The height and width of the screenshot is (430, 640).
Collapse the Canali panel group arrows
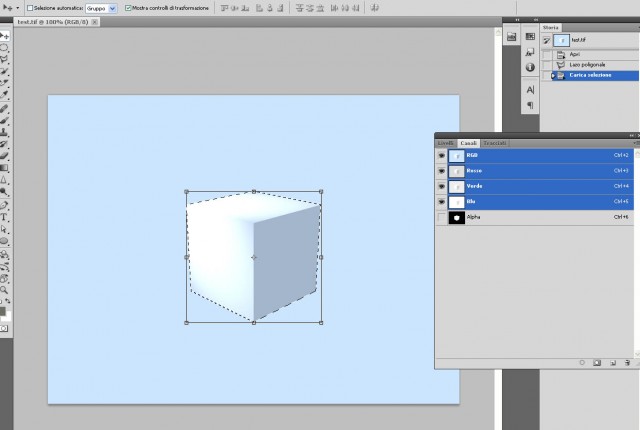click(x=632, y=135)
